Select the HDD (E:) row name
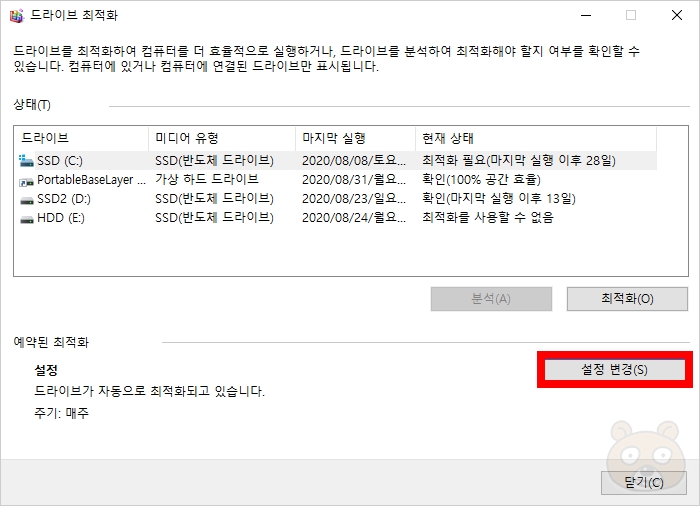Image resolution: width=700 pixels, height=506 pixels. click(x=61, y=218)
